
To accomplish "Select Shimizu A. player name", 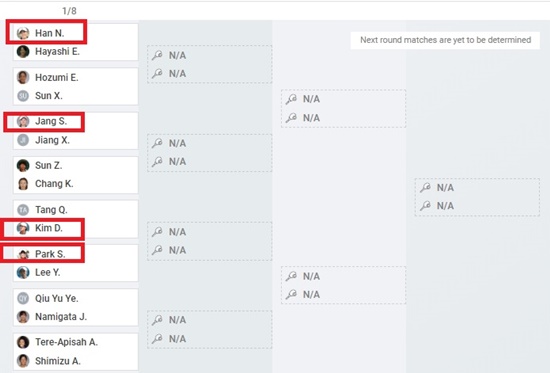I will click(x=58, y=361).
